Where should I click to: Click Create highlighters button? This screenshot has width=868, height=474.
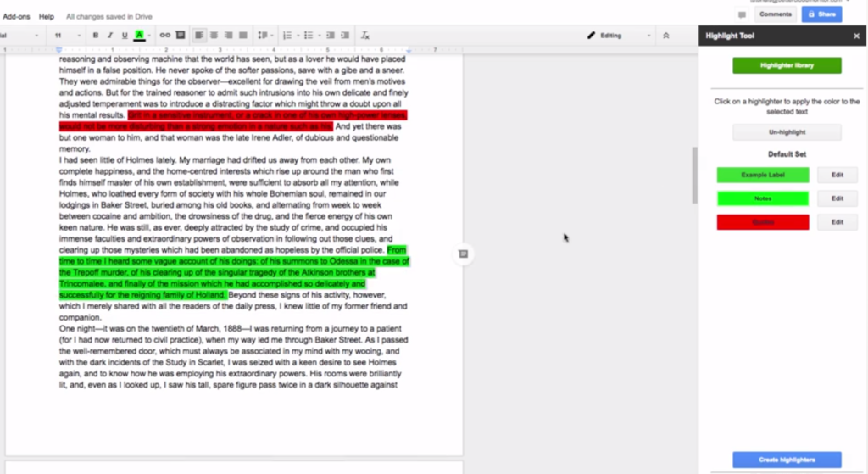pos(787,460)
